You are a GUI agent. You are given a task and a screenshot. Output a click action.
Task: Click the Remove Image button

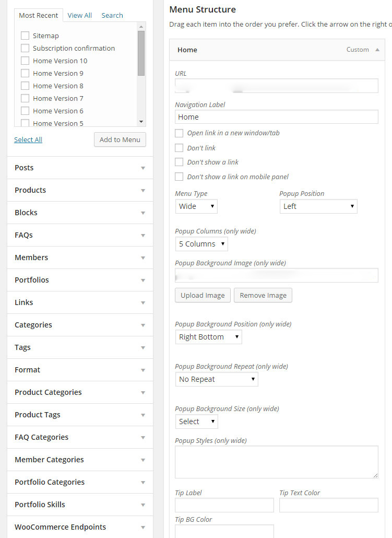click(x=263, y=296)
